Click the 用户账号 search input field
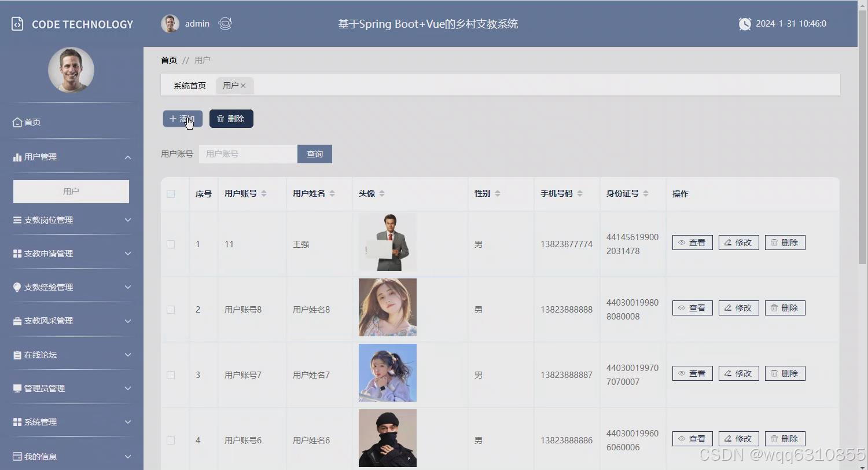 point(248,154)
